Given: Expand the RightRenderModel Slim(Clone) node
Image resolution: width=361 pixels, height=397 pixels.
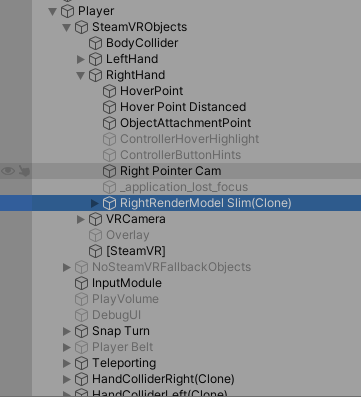Looking at the screenshot, I should click(x=95, y=203).
